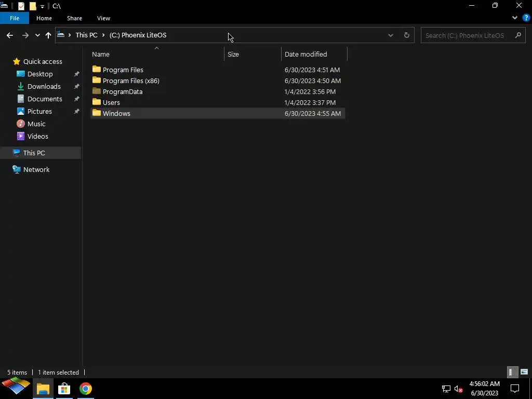Open File Explorer from the taskbar
Image resolution: width=532 pixels, height=399 pixels.
pos(43,389)
